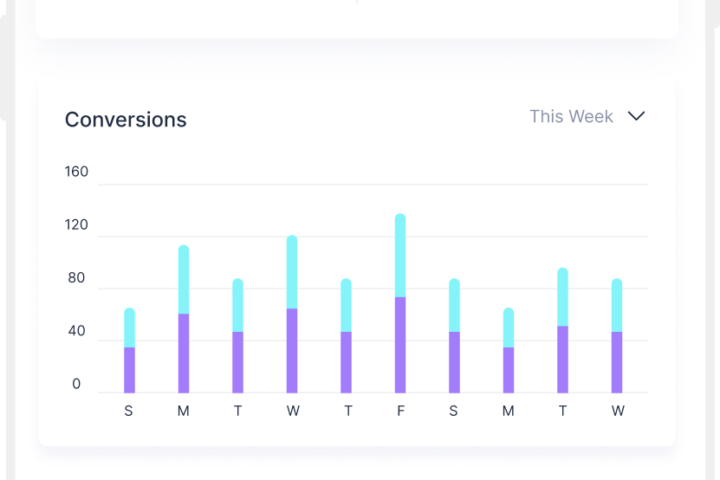This screenshot has width=720, height=480.
Task: Click the 120 y-axis label
Action: pyautogui.click(x=77, y=225)
